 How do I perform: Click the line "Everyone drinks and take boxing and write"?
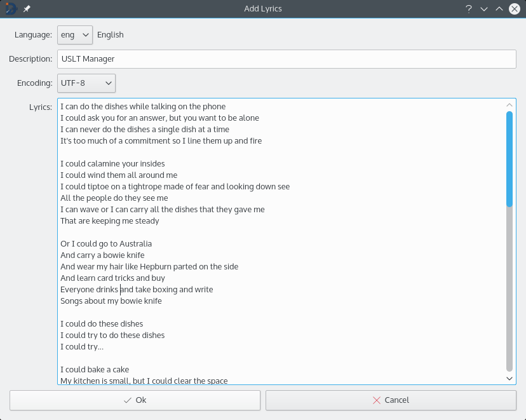137,290
